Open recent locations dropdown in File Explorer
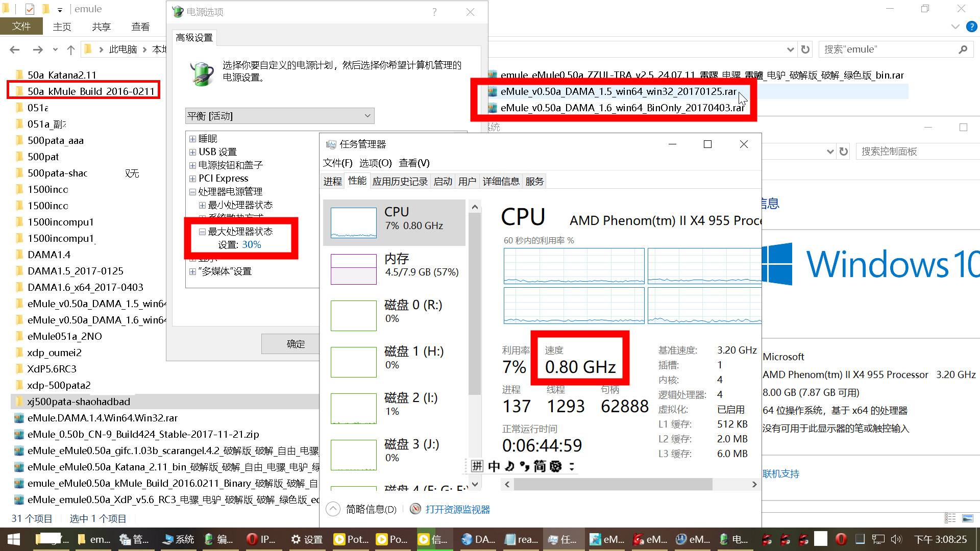The width and height of the screenshot is (980, 551). click(x=55, y=49)
